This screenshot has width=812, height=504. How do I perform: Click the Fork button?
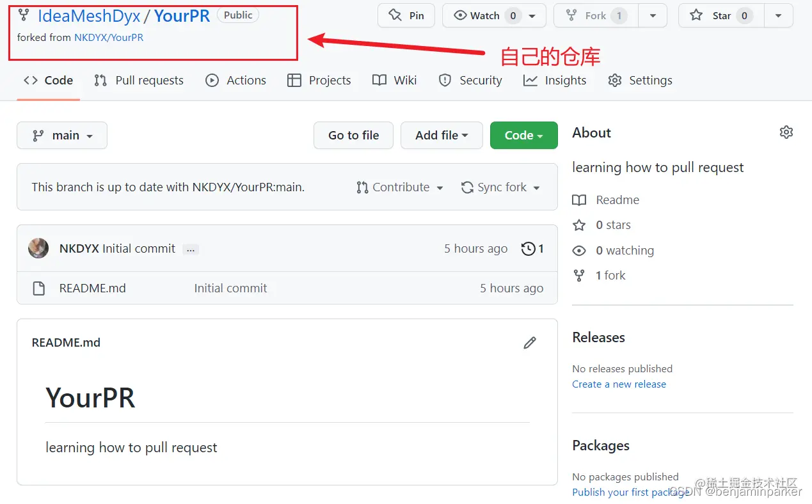pos(596,15)
